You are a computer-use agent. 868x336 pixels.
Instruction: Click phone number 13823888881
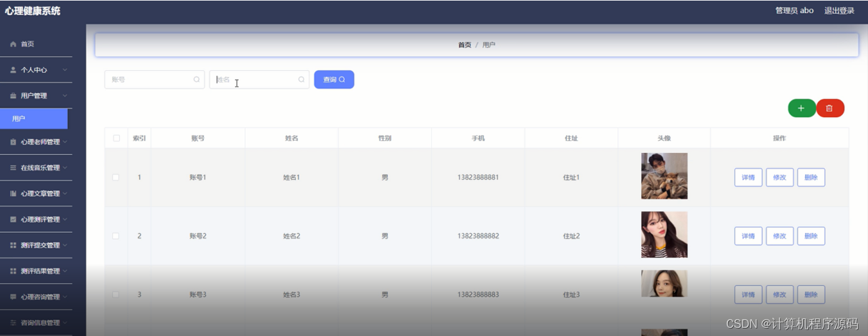pos(478,177)
